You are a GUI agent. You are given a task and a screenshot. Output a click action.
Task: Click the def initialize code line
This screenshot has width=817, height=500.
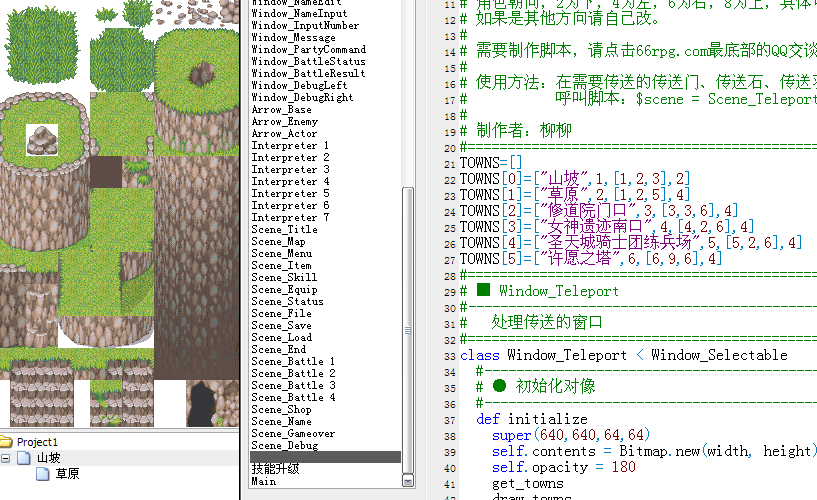pos(531,419)
